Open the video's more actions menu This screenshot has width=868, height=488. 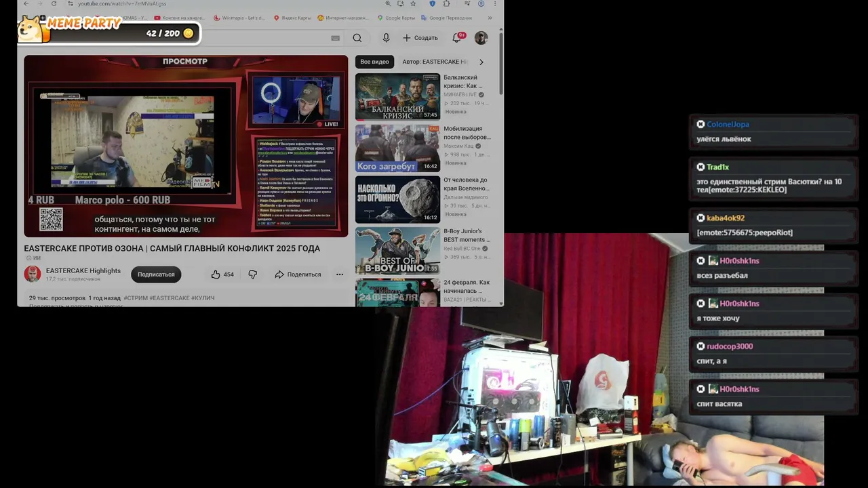click(340, 274)
